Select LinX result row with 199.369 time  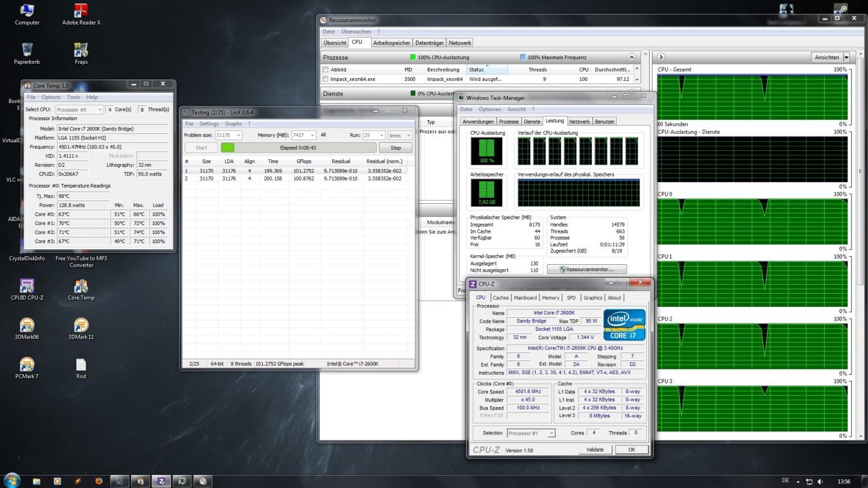tap(299, 171)
